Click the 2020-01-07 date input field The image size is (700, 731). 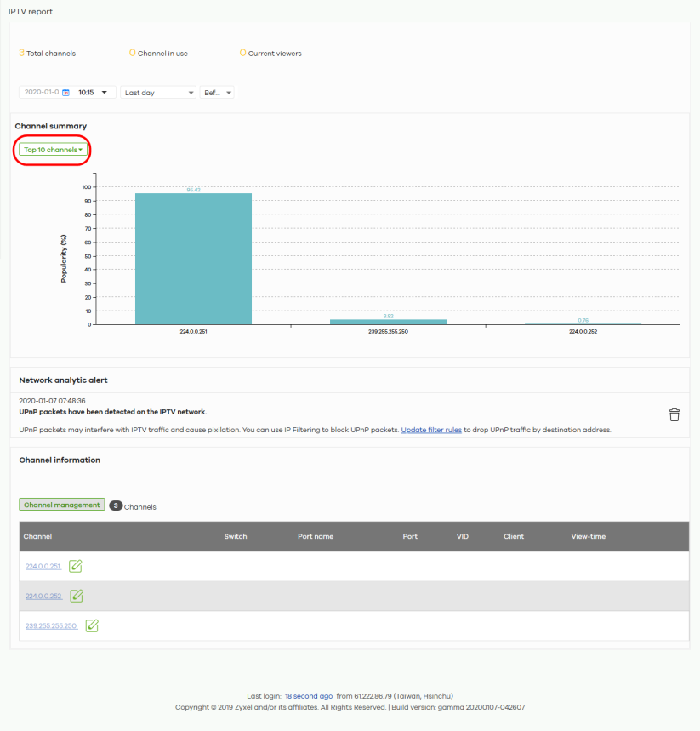pyautogui.click(x=41, y=93)
